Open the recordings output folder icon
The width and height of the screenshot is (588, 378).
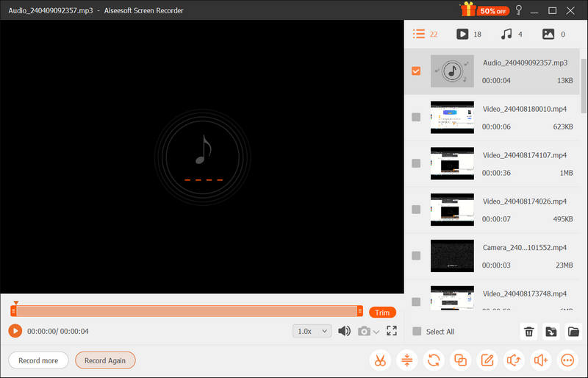[x=574, y=332]
